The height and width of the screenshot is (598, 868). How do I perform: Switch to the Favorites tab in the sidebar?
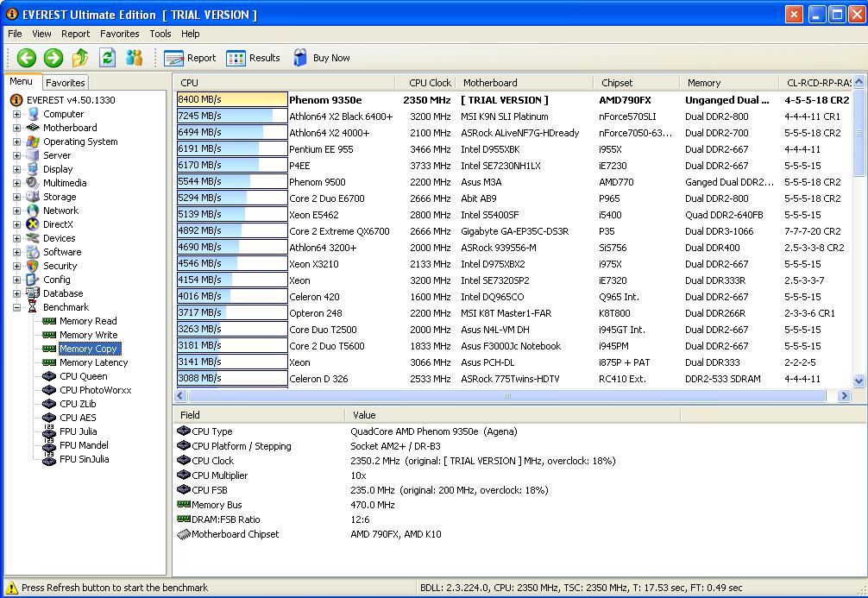click(66, 83)
